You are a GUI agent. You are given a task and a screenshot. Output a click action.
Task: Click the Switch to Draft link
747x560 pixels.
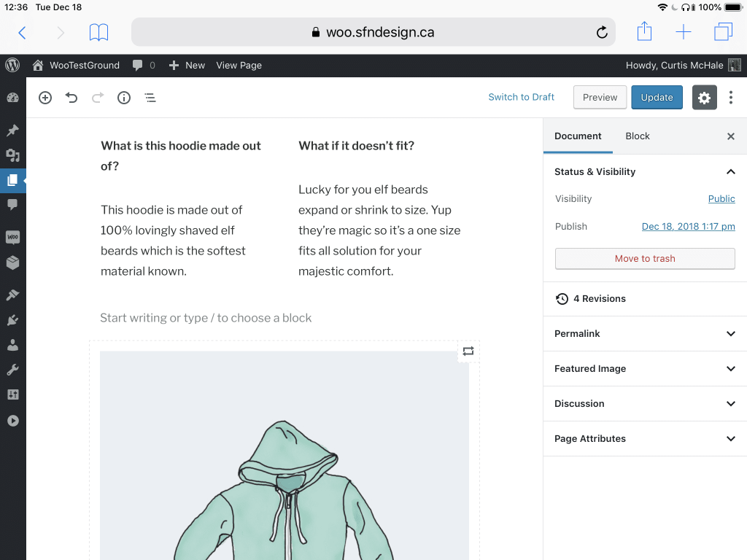521,97
